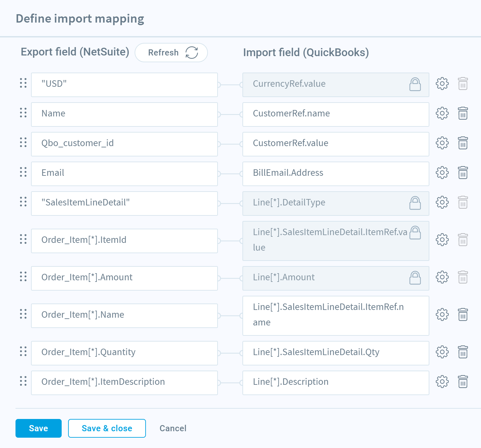
Task: Grab drag handle for Order_Item[*].Quantity row
Action: click(23, 352)
